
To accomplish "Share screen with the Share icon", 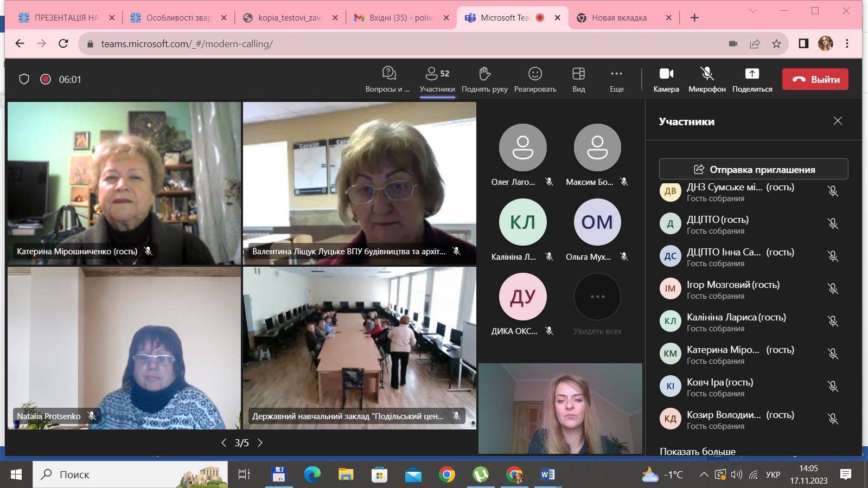I will [752, 74].
